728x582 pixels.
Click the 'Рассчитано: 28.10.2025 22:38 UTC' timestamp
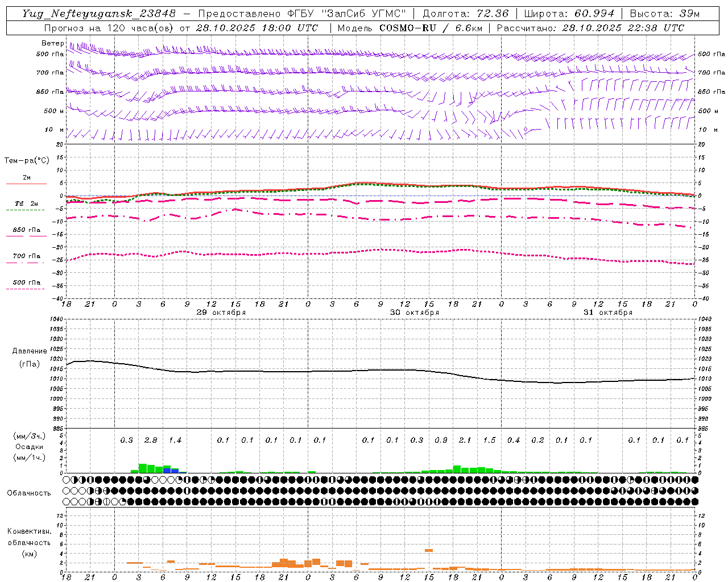pos(590,28)
